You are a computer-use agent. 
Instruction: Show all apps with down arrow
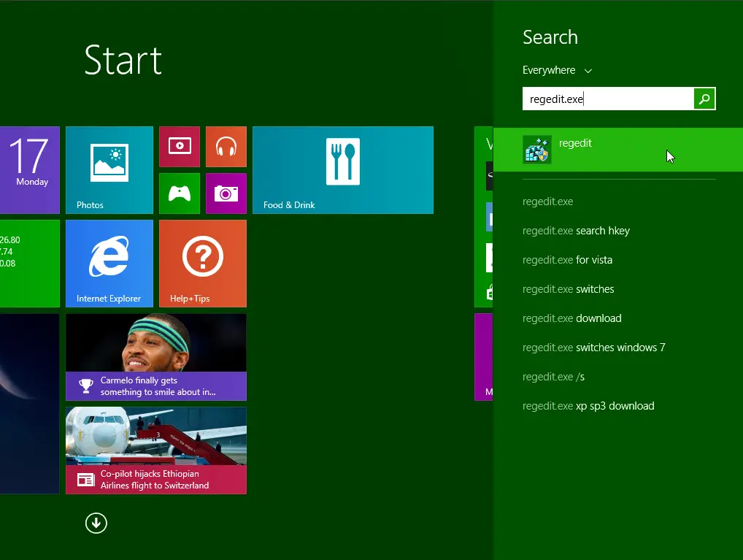click(x=96, y=523)
